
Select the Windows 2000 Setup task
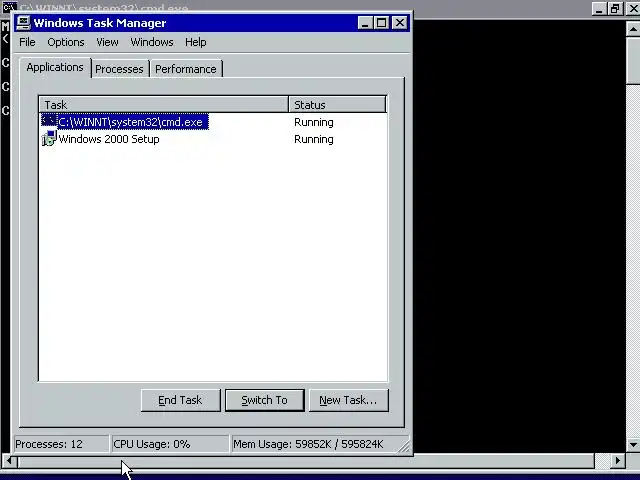[x=213, y=139]
